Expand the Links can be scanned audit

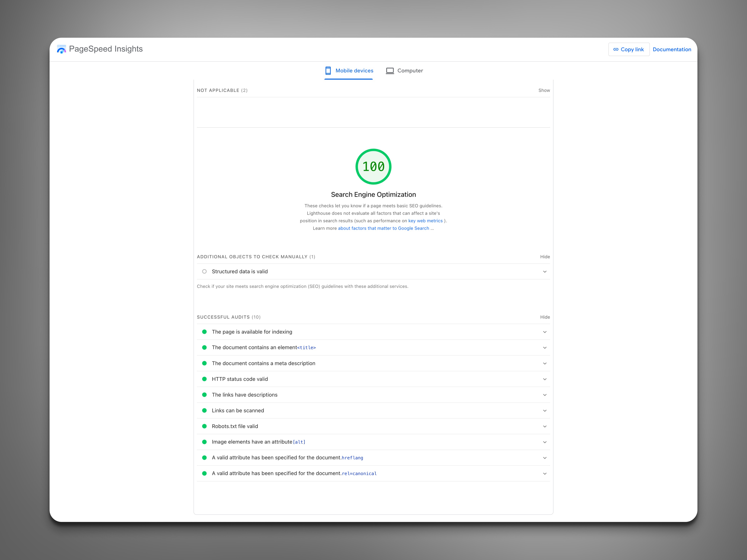click(544, 411)
